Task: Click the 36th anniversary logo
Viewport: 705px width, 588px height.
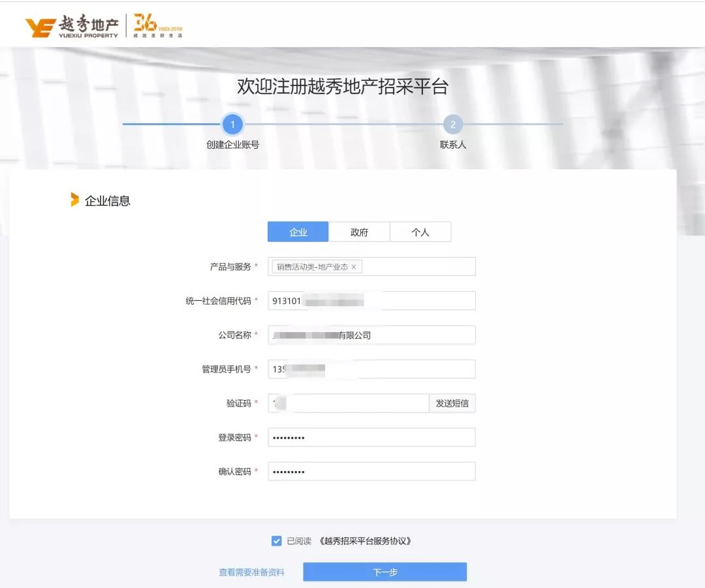Action: (157, 25)
